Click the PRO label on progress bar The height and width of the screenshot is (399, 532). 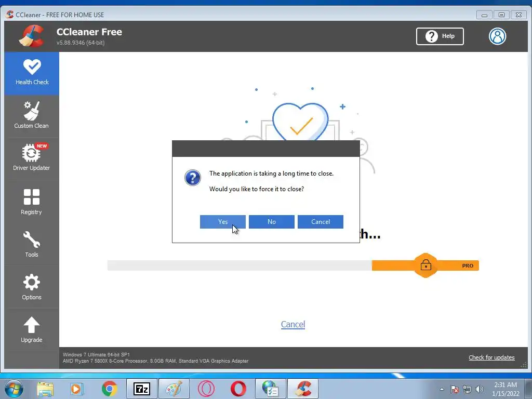coord(468,265)
